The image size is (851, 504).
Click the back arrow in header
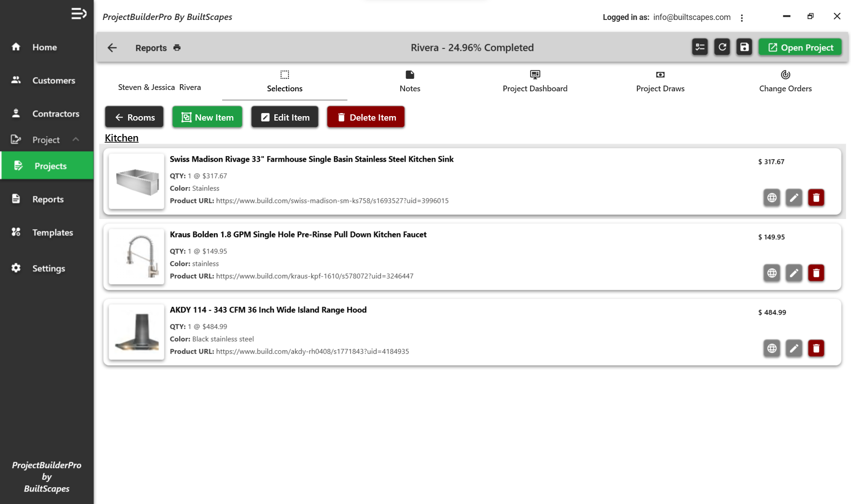tap(112, 47)
